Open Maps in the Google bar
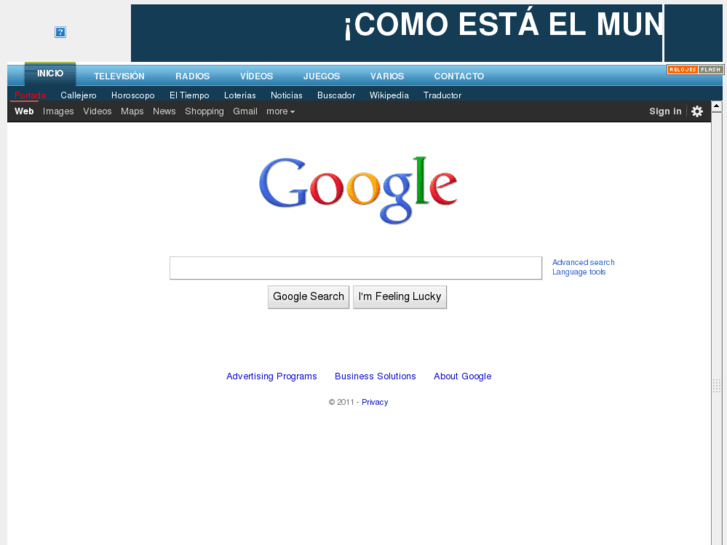The image size is (727, 545). point(132,111)
